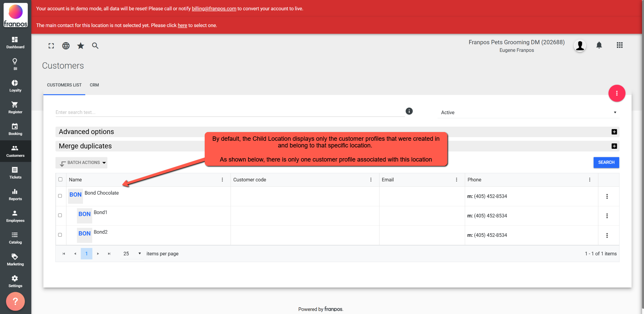Click the franpos logo
Image resolution: width=644 pixels, height=314 pixels.
click(15, 15)
